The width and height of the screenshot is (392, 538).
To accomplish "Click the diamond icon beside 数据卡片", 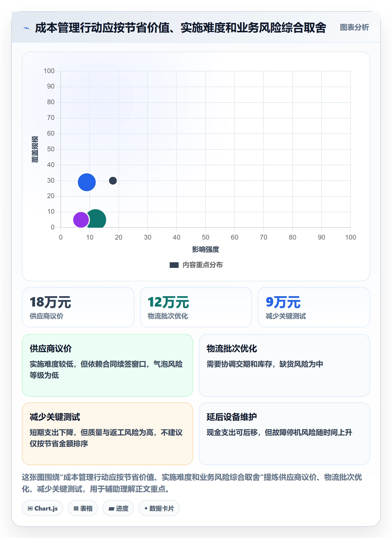I will coord(146,508).
